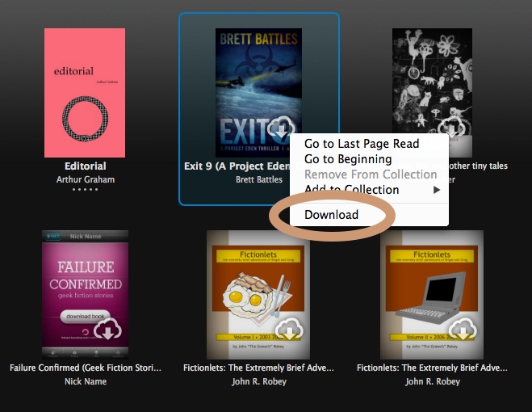Open the Failure Confirmed book cover
Screen dimensions: 532x412
(85, 295)
